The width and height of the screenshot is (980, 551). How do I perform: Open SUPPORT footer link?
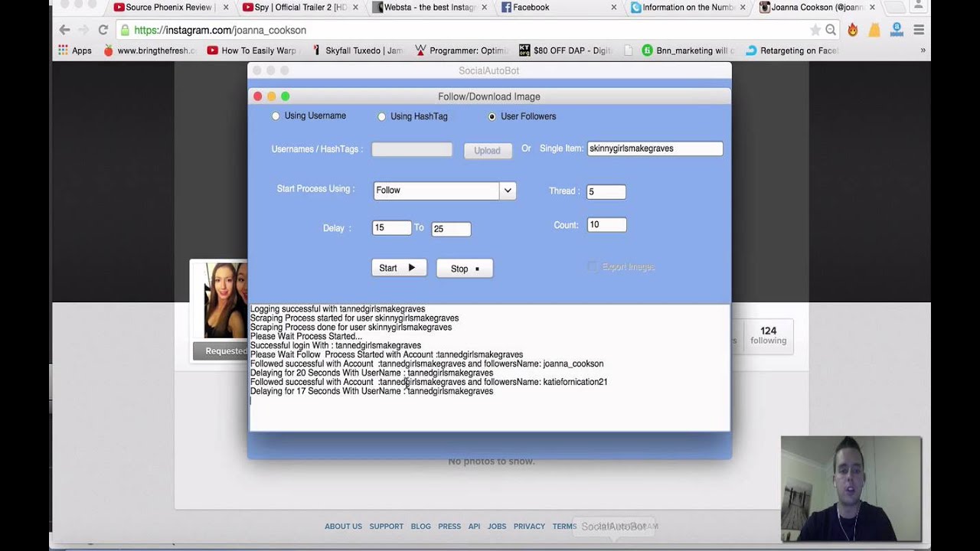pyautogui.click(x=386, y=527)
